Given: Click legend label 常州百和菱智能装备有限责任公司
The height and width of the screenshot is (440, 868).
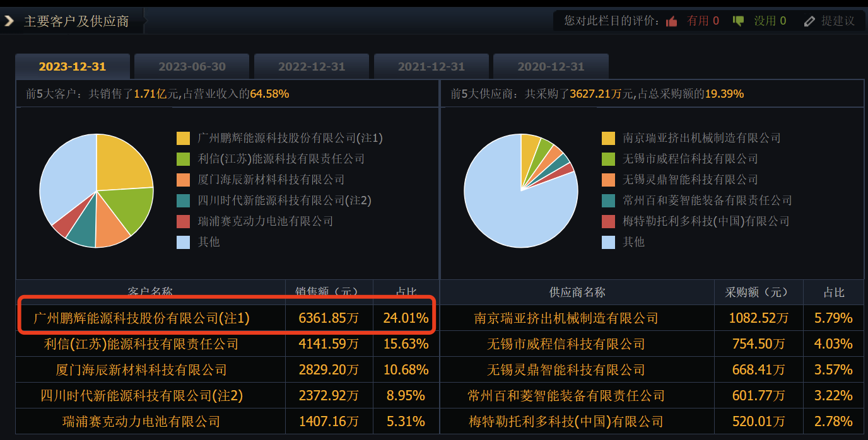Looking at the screenshot, I should tap(707, 200).
